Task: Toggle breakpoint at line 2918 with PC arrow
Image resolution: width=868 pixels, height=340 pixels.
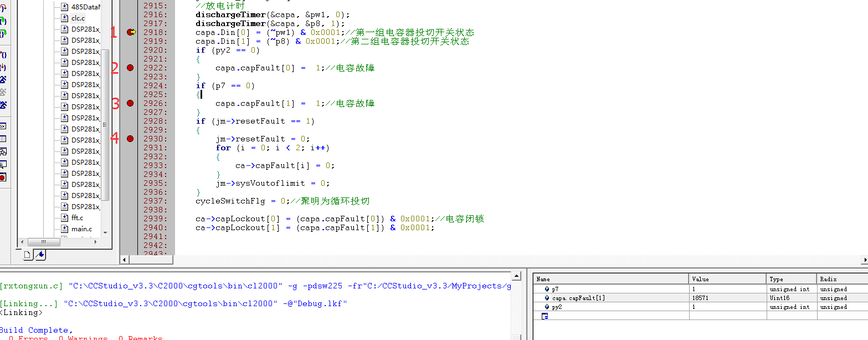Action: [x=131, y=32]
